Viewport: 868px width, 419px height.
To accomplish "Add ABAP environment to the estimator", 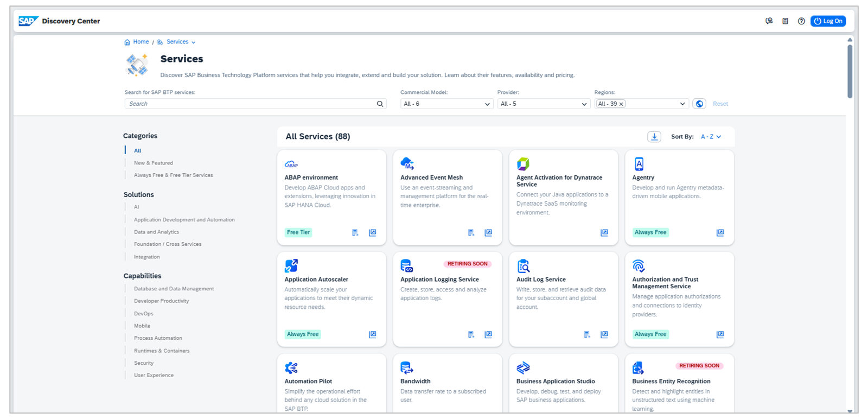I will coord(355,233).
